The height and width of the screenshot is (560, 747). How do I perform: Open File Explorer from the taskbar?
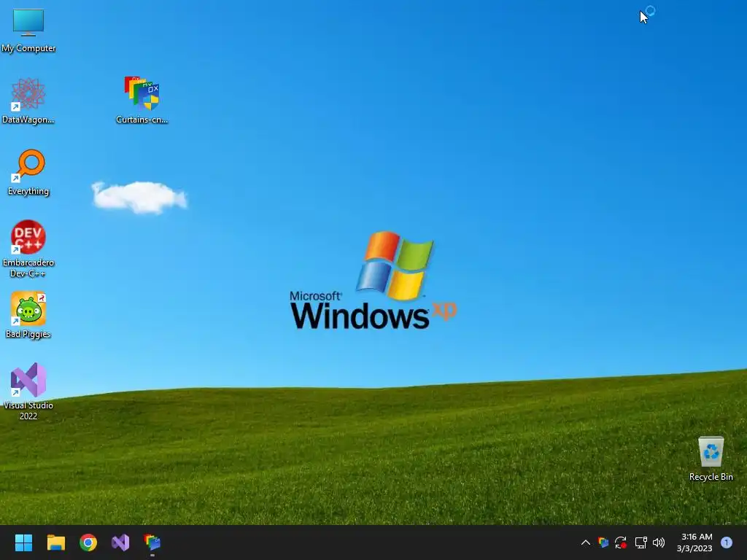click(55, 542)
